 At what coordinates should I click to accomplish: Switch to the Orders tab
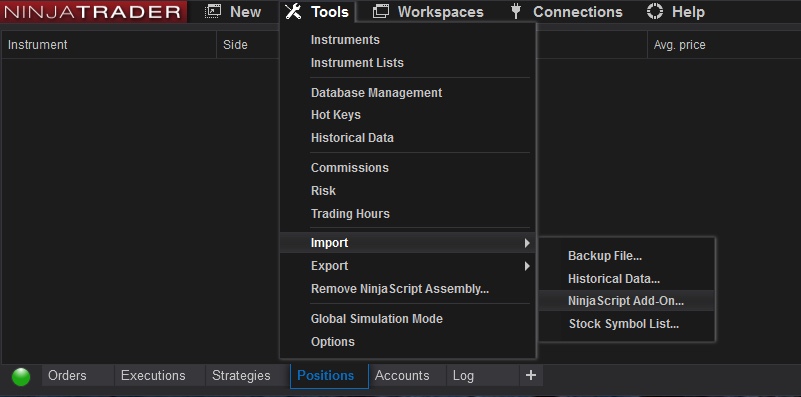[78, 376]
